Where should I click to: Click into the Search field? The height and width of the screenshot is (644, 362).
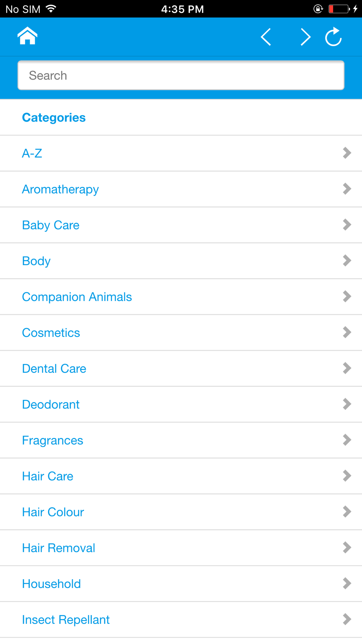tap(181, 75)
